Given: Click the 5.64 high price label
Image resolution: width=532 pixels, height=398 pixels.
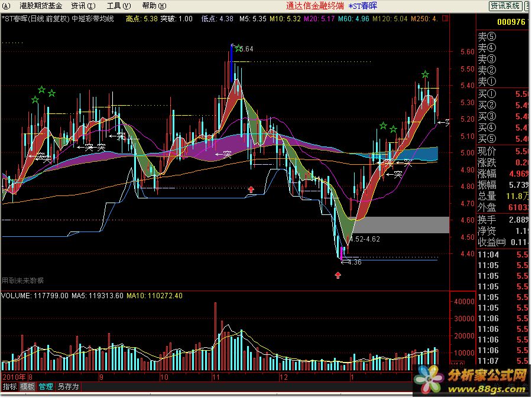Looking at the screenshot, I should click(x=246, y=49).
